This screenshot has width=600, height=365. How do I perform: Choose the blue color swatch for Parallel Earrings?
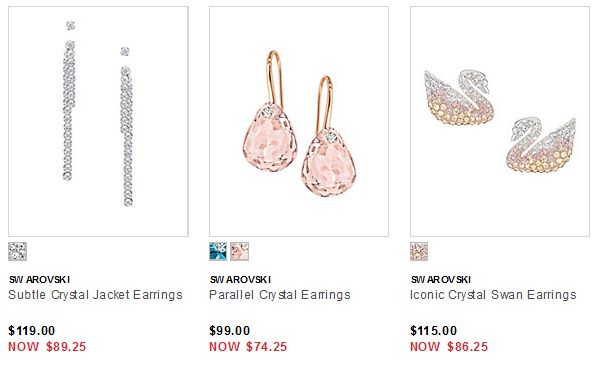(218, 251)
